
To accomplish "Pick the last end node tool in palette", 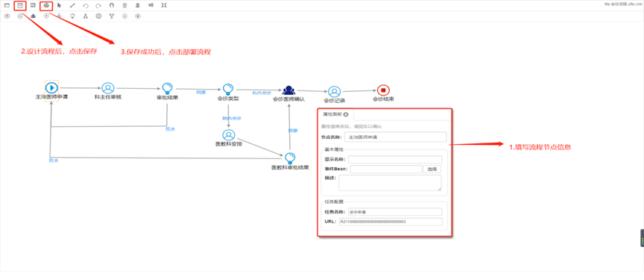I will (x=138, y=16).
